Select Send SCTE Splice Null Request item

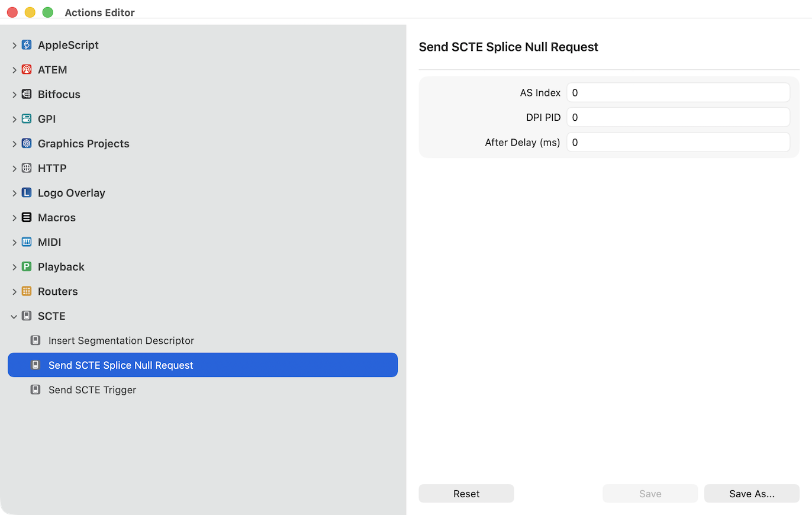pyautogui.click(x=121, y=365)
